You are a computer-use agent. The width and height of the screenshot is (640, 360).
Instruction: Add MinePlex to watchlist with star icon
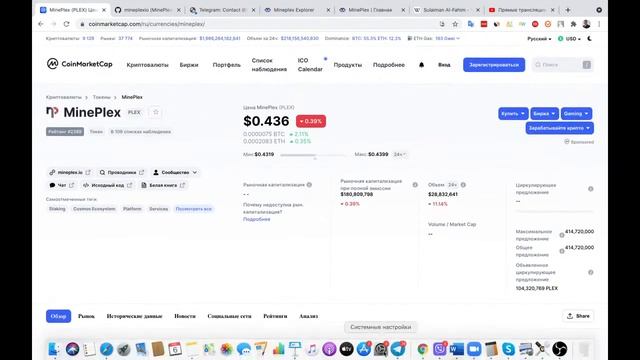click(x=156, y=112)
